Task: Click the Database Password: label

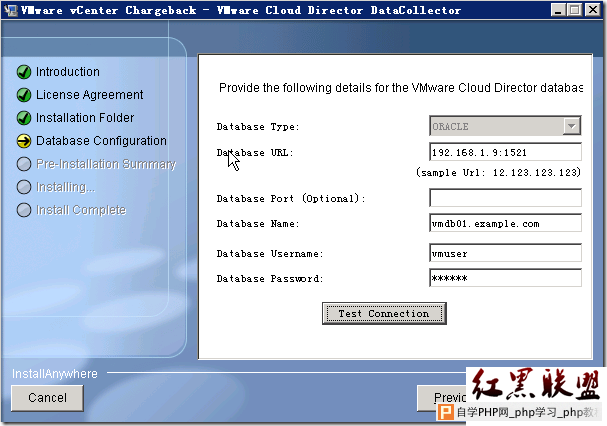Action: click(x=270, y=278)
